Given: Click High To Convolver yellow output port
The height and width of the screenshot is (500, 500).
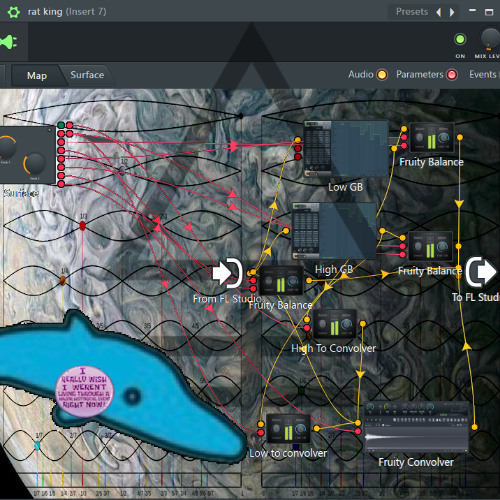Looking at the screenshot, I should tap(363, 323).
